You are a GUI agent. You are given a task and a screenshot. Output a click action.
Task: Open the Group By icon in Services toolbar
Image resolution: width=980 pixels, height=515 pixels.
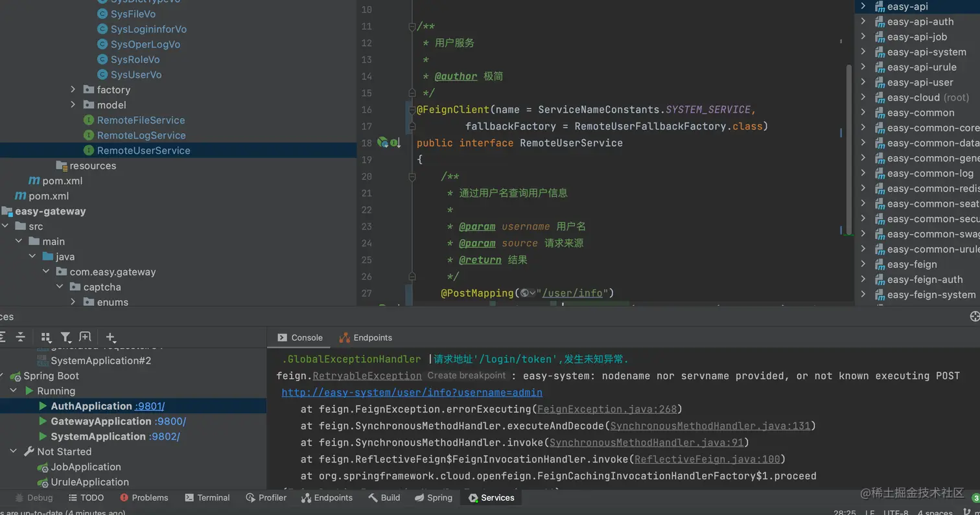[45, 337]
